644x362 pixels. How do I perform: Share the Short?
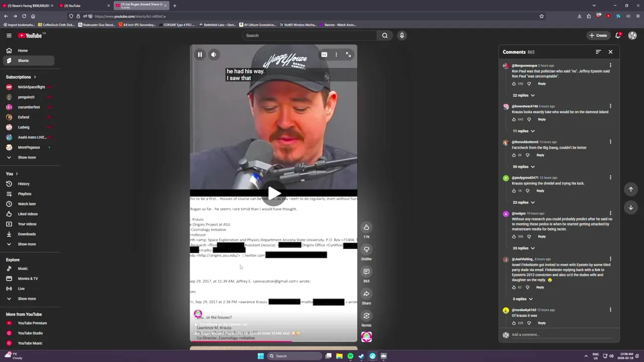(x=366, y=294)
